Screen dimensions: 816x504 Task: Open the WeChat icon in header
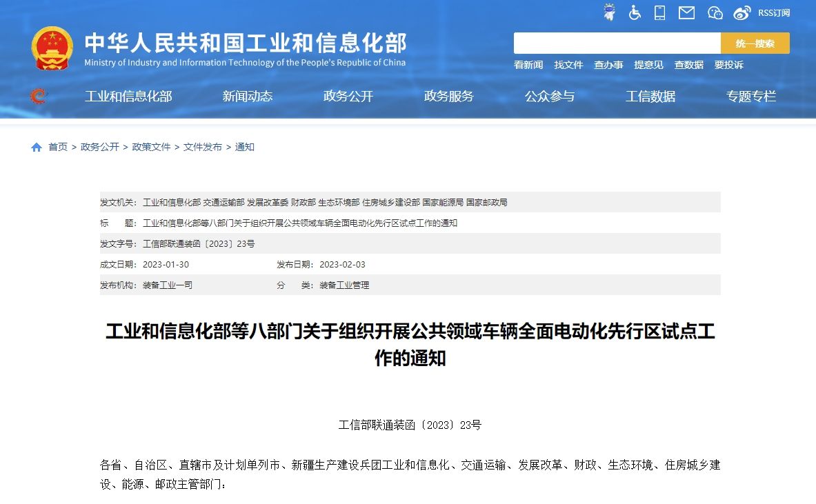(x=715, y=12)
